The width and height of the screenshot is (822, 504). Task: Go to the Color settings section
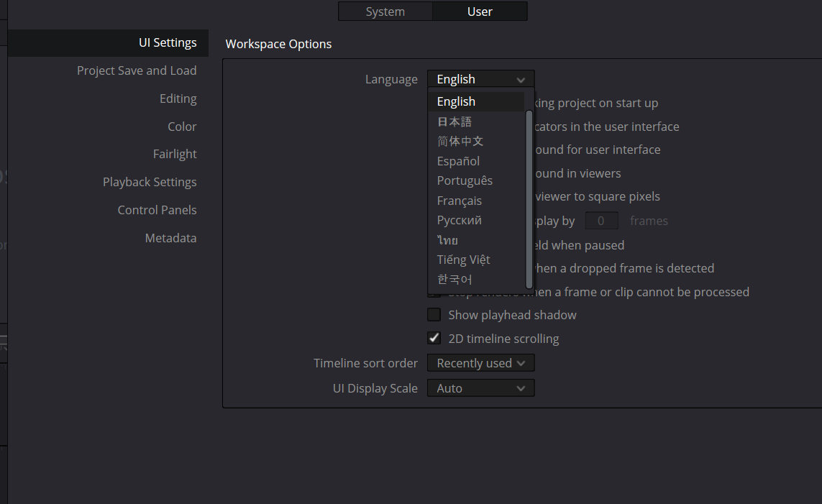click(x=182, y=127)
